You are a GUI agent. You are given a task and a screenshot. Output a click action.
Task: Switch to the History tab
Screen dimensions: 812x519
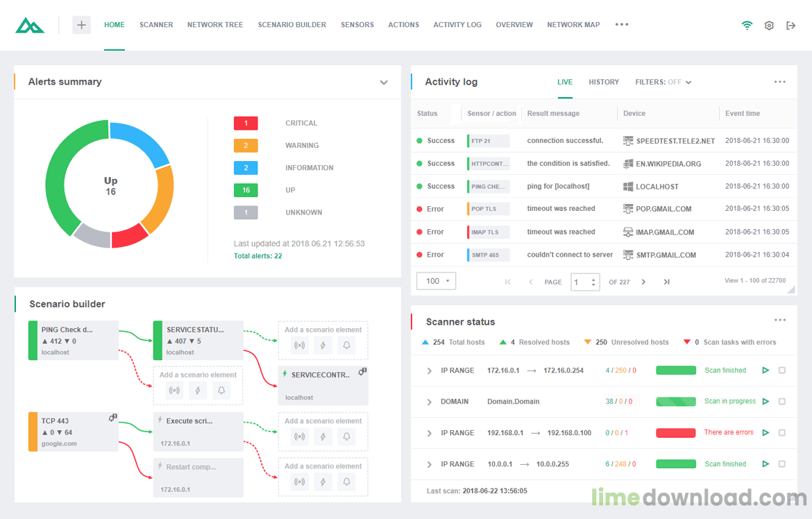tap(604, 82)
